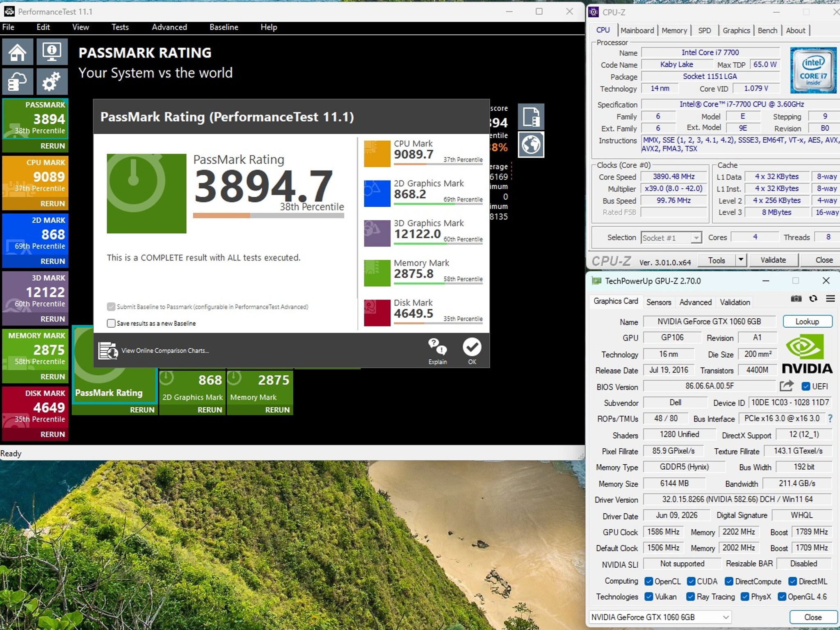The width and height of the screenshot is (840, 630).
Task: Toggle OpenCL checkbox
Action: pos(649,581)
